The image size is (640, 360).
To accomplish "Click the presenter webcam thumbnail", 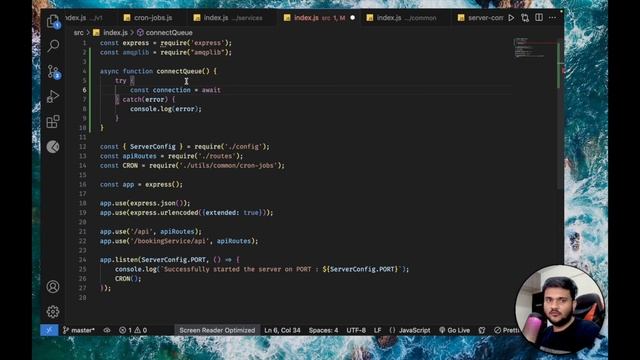I will tap(560, 309).
